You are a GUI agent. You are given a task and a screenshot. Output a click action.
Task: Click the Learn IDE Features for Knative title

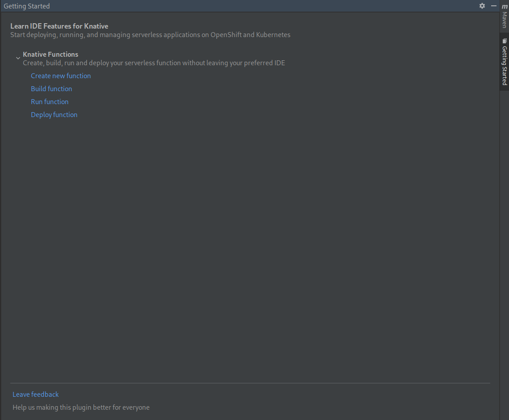click(59, 26)
